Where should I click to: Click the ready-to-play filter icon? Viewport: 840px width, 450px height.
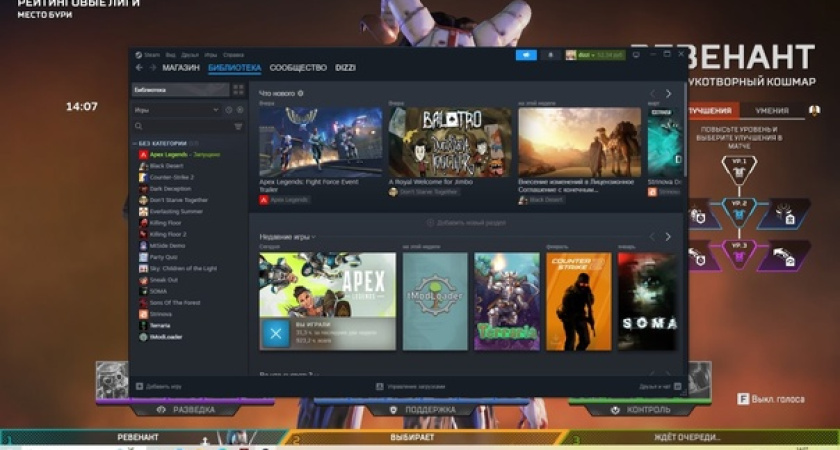pos(239,110)
